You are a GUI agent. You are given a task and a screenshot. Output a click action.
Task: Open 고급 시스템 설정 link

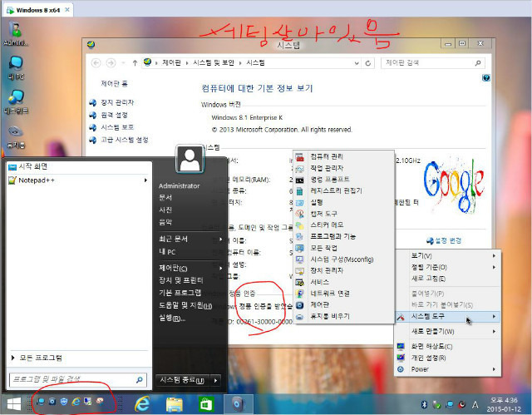click(125, 140)
